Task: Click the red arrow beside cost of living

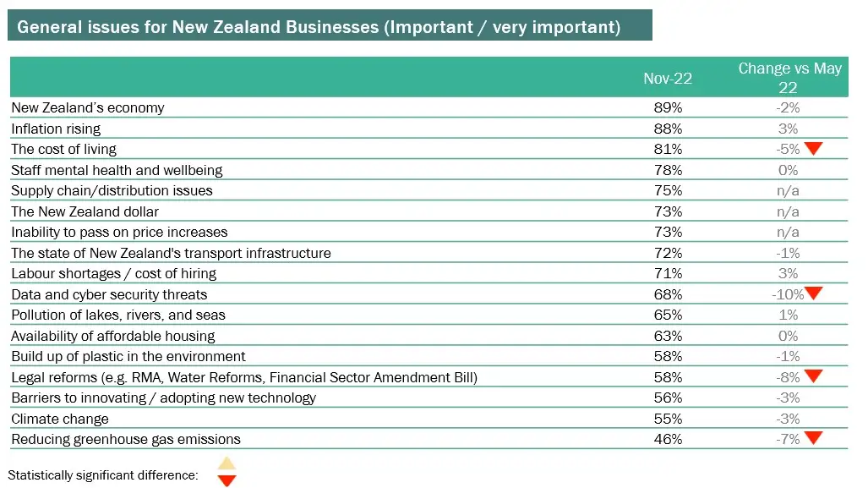Action: point(813,149)
